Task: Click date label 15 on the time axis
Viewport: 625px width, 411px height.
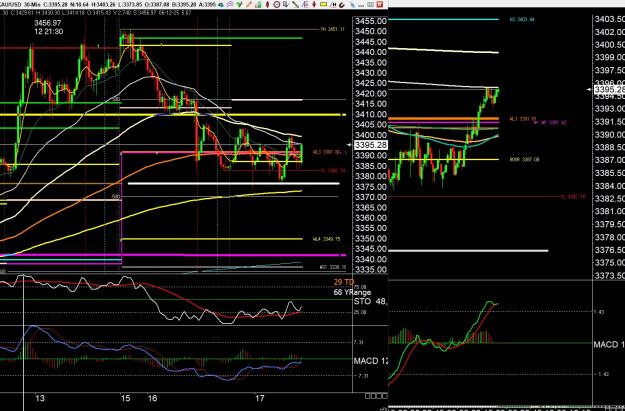Action: tap(126, 398)
